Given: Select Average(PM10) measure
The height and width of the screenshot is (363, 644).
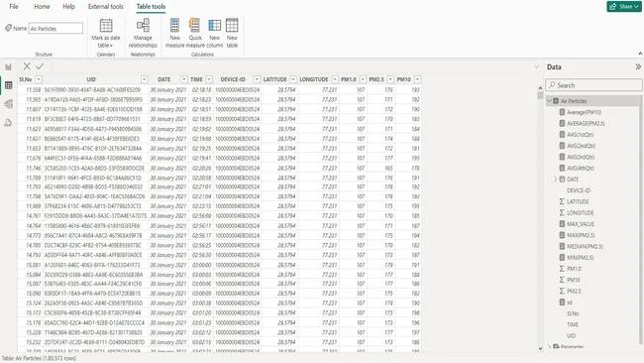Looking at the screenshot, I should pyautogui.click(x=584, y=112).
